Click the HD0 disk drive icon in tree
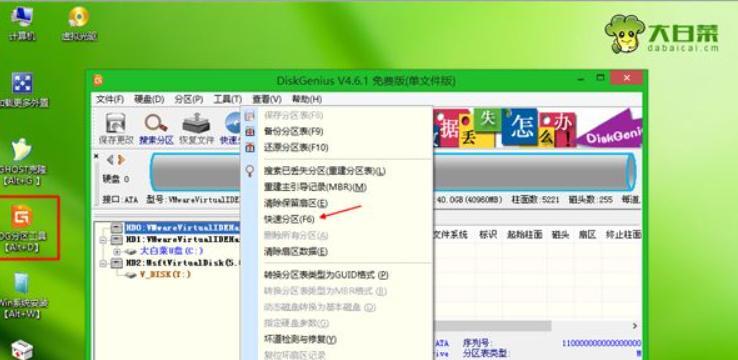The image size is (738, 360). [x=116, y=228]
